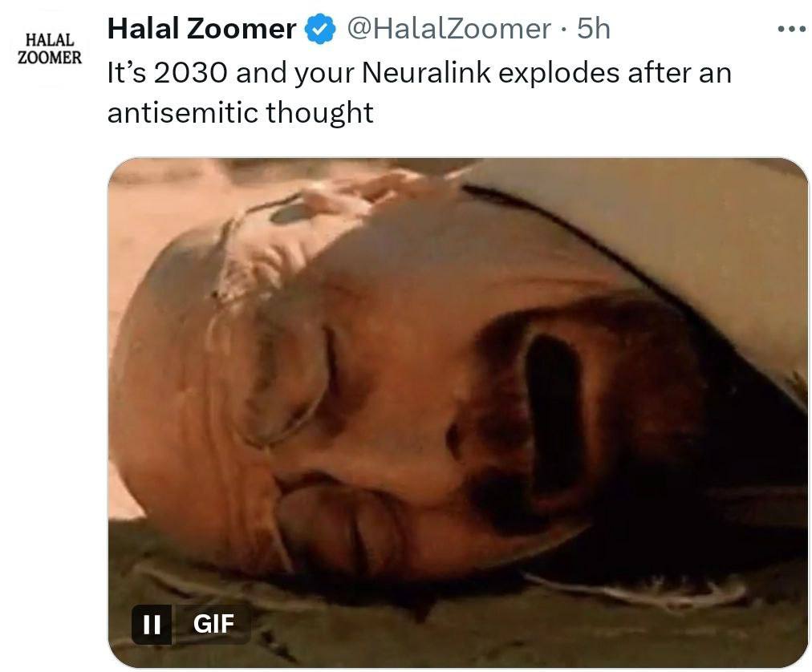Viewport: 812px width, 672px height.
Task: Open the GIF media in full view
Action: tap(458, 412)
